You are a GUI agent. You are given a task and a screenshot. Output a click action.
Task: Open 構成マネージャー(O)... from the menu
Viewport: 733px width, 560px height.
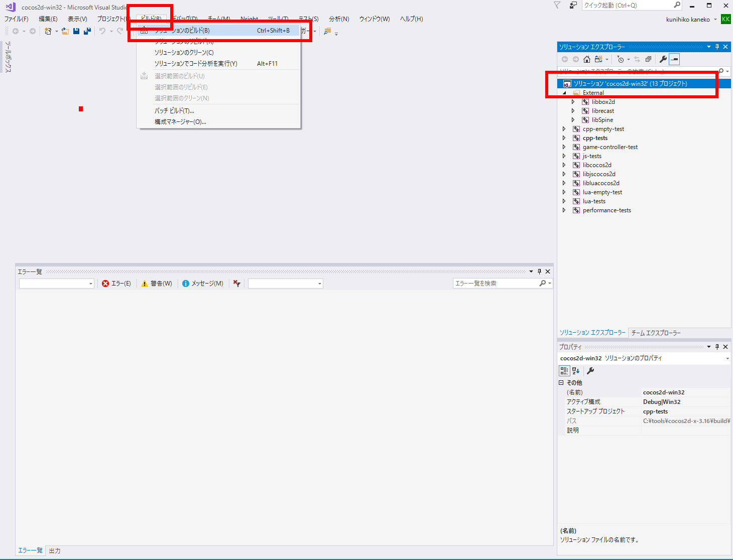[x=218, y=122]
